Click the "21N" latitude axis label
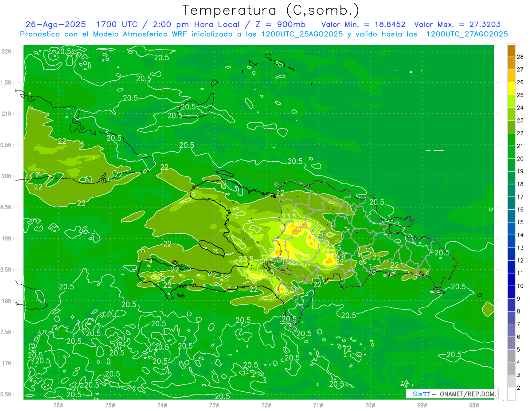The image size is (532, 411). click(x=7, y=114)
